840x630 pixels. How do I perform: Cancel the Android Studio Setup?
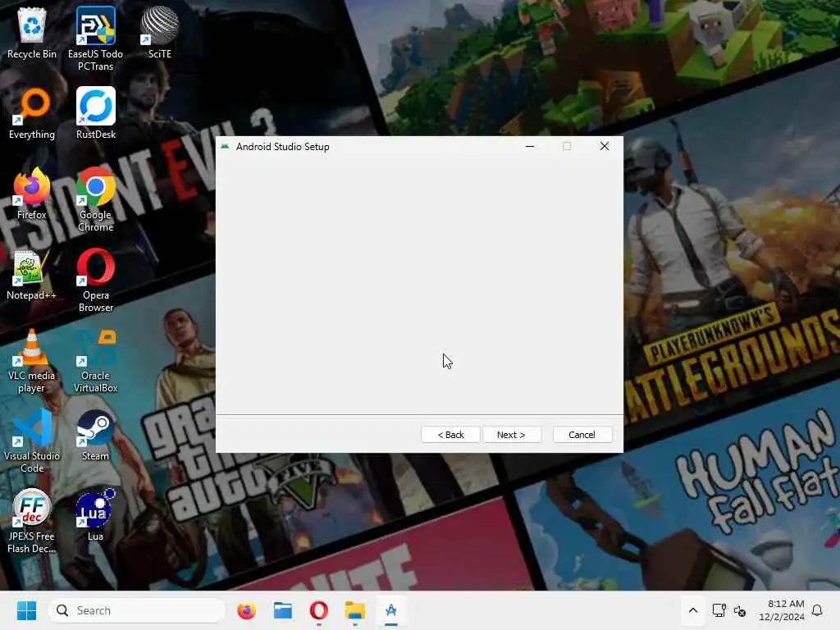click(x=582, y=435)
